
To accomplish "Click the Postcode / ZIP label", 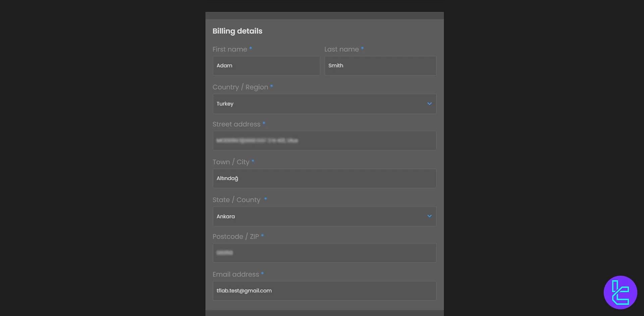I will point(236,237).
